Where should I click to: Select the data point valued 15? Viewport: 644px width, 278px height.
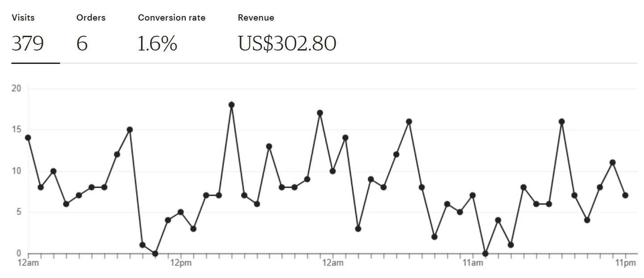[129, 130]
